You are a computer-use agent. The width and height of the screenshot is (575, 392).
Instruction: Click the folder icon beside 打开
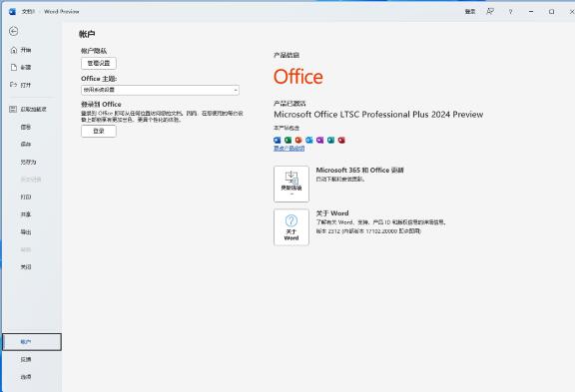14,85
